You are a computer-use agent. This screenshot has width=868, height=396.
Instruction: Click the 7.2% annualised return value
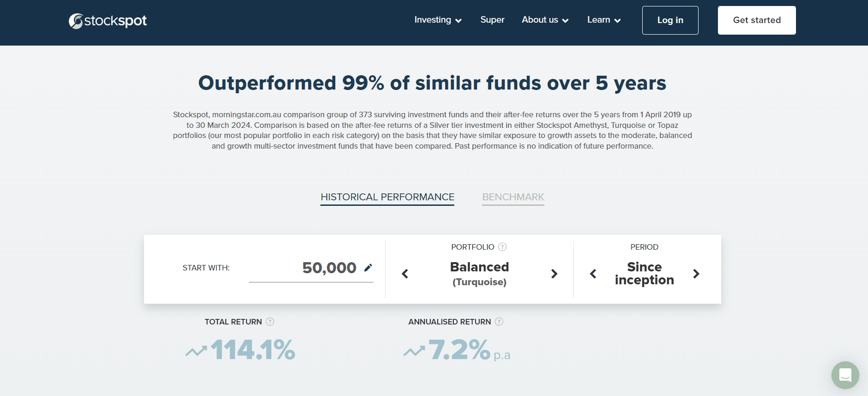coord(459,350)
